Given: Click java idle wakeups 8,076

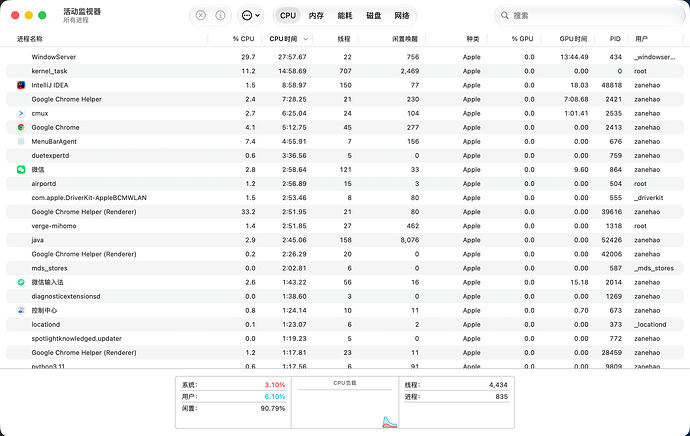Looking at the screenshot, I should click(x=410, y=240).
